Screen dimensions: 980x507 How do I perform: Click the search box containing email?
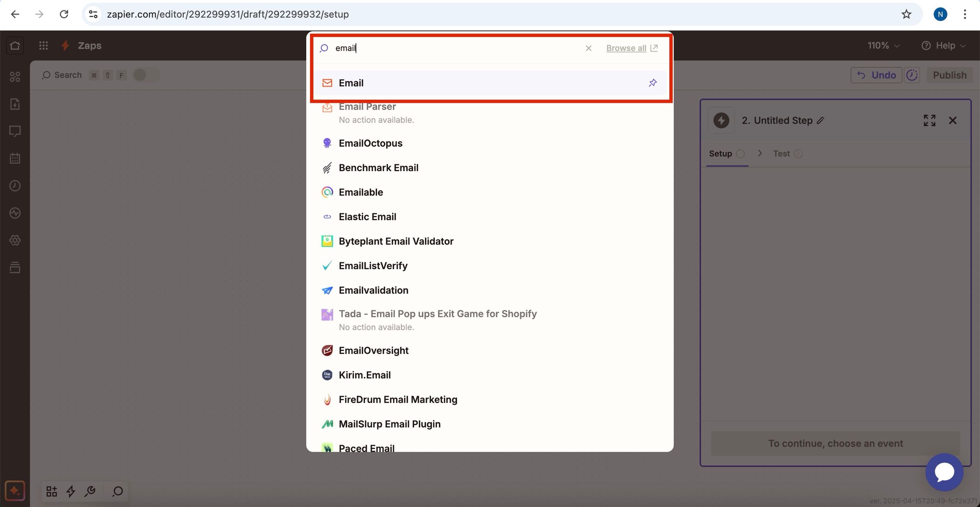coord(456,48)
